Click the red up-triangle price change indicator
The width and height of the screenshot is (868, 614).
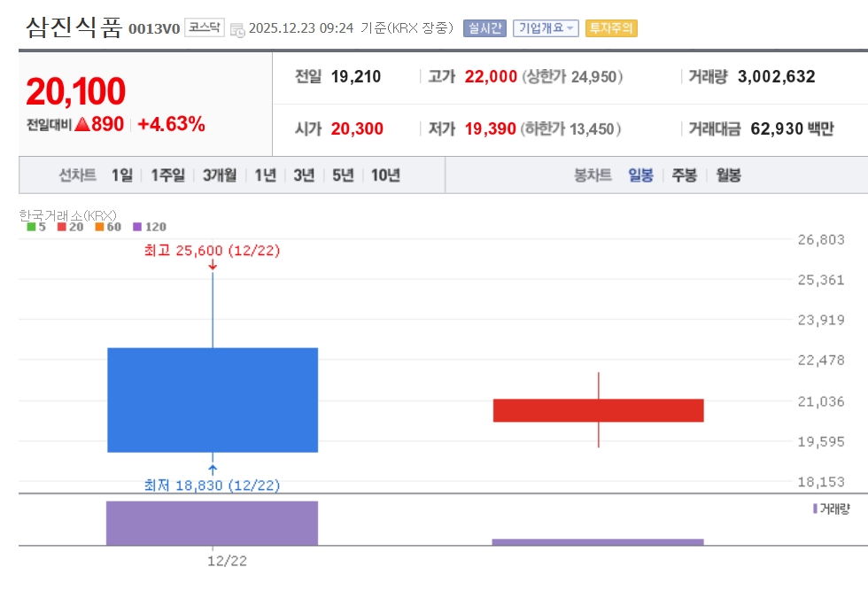tap(82, 125)
